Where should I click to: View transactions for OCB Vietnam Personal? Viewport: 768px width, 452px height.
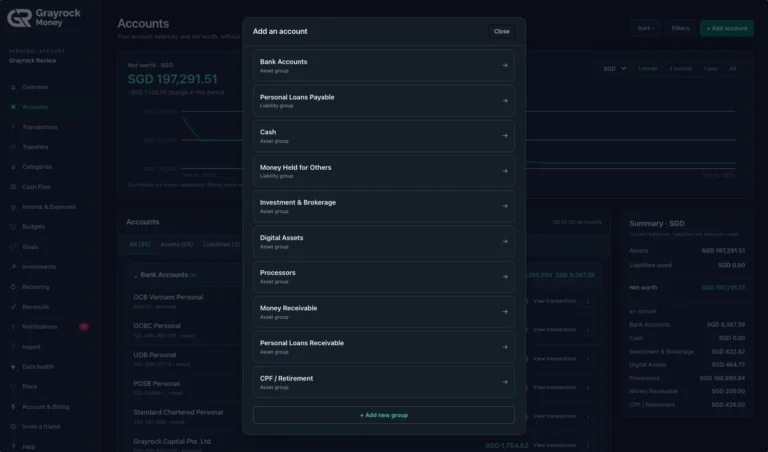click(554, 301)
